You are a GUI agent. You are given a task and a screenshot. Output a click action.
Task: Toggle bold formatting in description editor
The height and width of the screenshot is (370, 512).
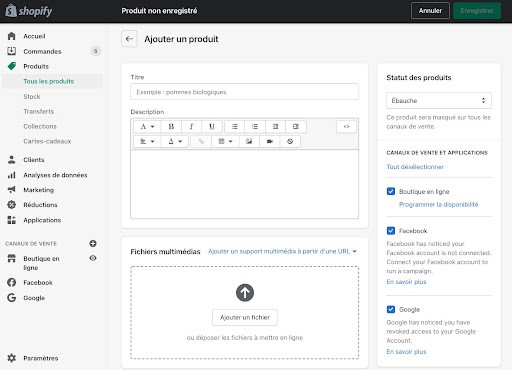[171, 127]
